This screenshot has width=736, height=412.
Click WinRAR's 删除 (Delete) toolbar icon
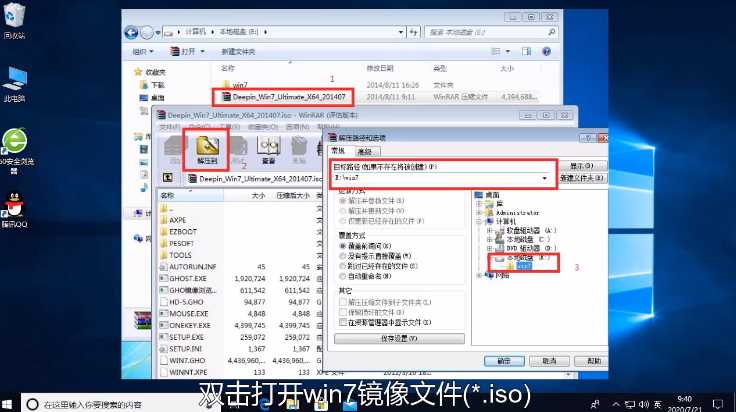click(299, 150)
